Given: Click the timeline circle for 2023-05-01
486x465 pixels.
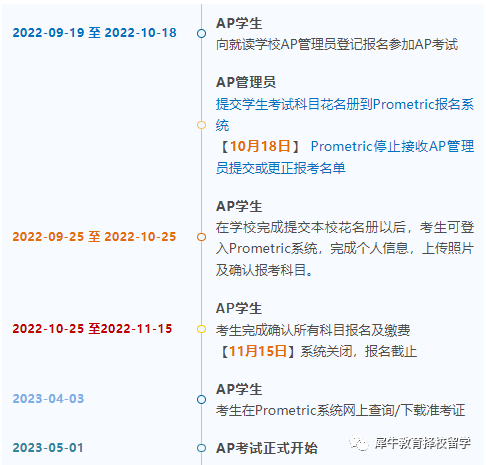Looking at the screenshot, I should [x=201, y=448].
